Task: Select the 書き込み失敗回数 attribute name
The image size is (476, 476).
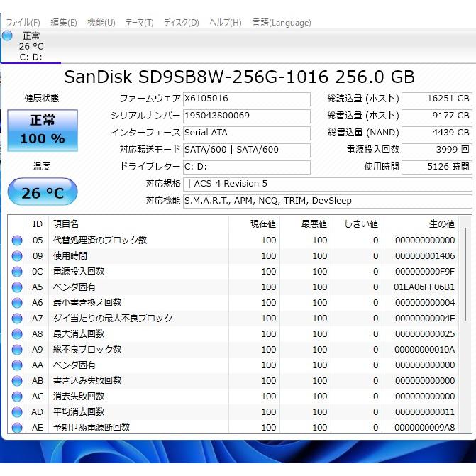Action: click(87, 380)
